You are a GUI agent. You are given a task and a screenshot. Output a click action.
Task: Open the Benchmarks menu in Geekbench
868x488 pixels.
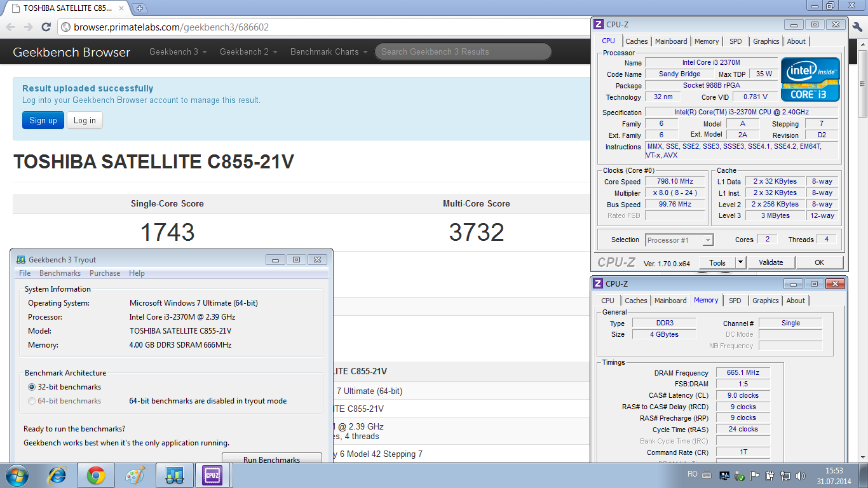point(60,273)
